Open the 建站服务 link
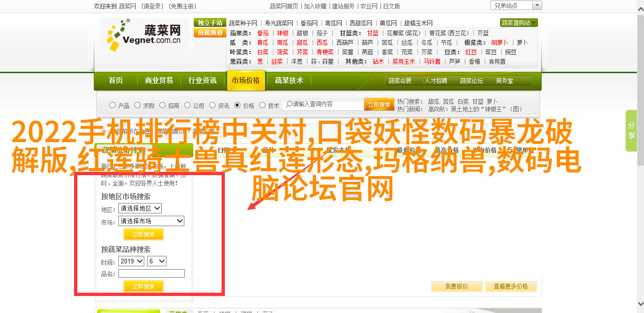Screen dimensions: 644x313 coord(343,6)
